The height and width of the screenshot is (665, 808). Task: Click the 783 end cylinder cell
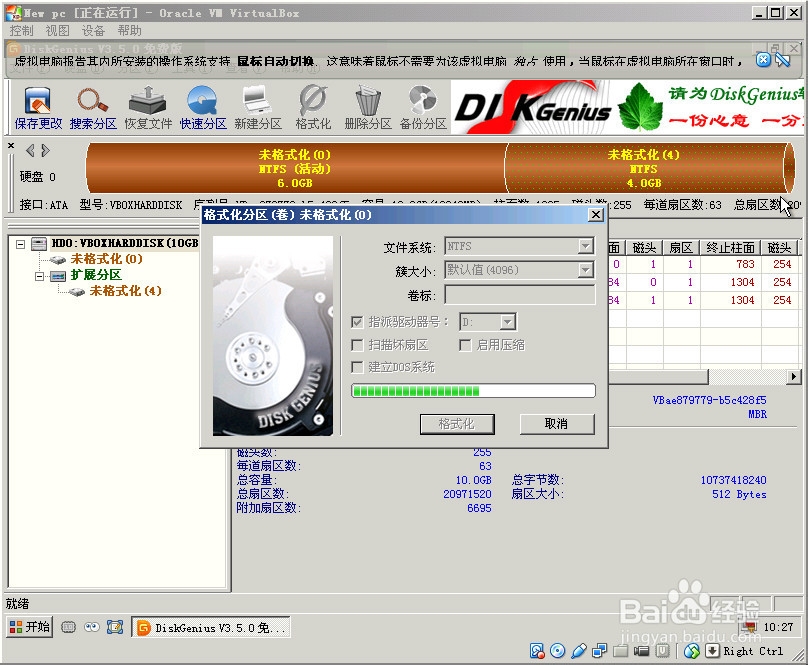click(x=745, y=264)
